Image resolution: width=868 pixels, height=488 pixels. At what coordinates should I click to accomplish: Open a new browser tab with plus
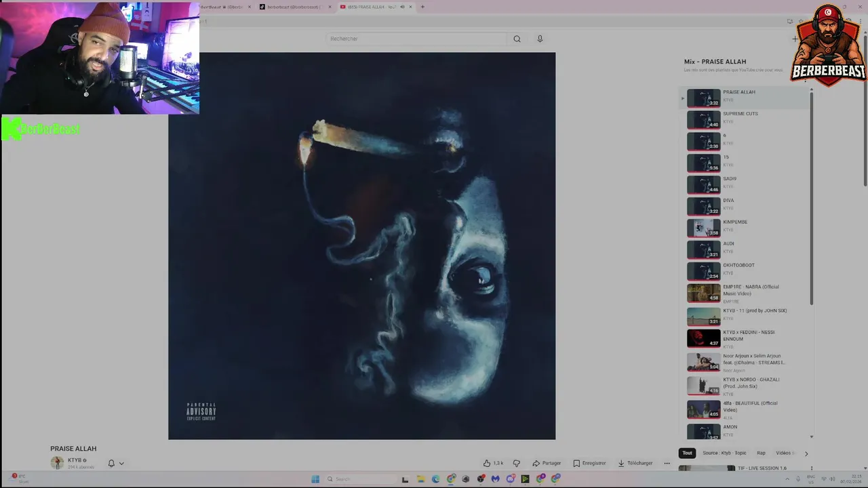click(x=422, y=7)
